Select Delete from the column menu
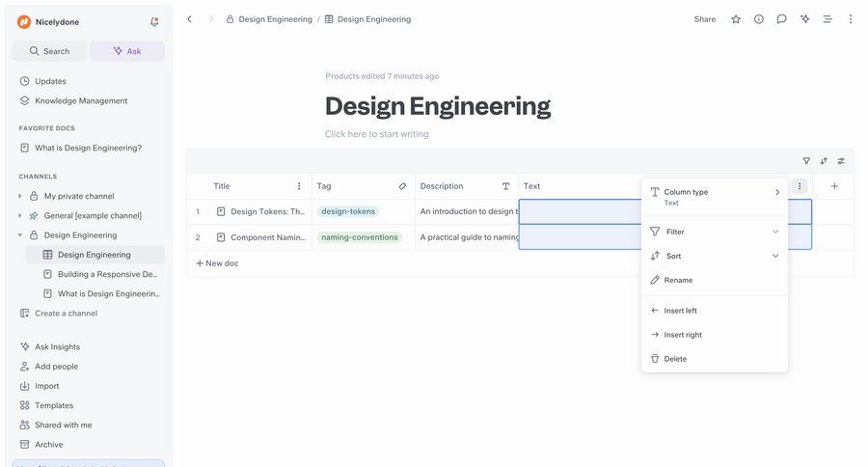The height and width of the screenshot is (467, 868). tap(675, 359)
